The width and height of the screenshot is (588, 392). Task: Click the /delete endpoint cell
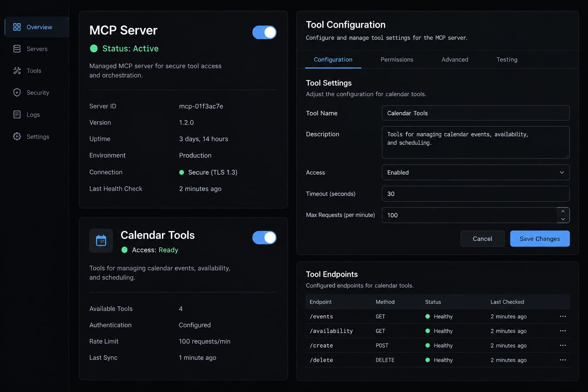(321, 360)
